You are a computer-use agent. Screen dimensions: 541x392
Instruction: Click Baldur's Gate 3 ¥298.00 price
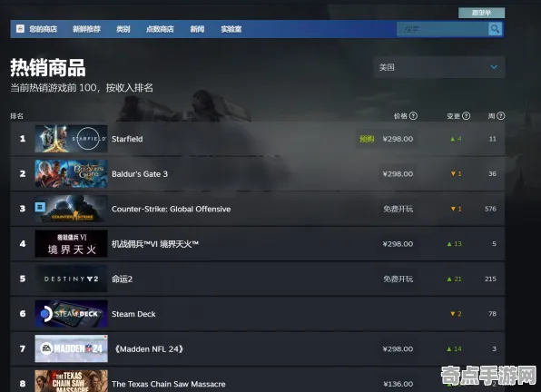(x=398, y=173)
